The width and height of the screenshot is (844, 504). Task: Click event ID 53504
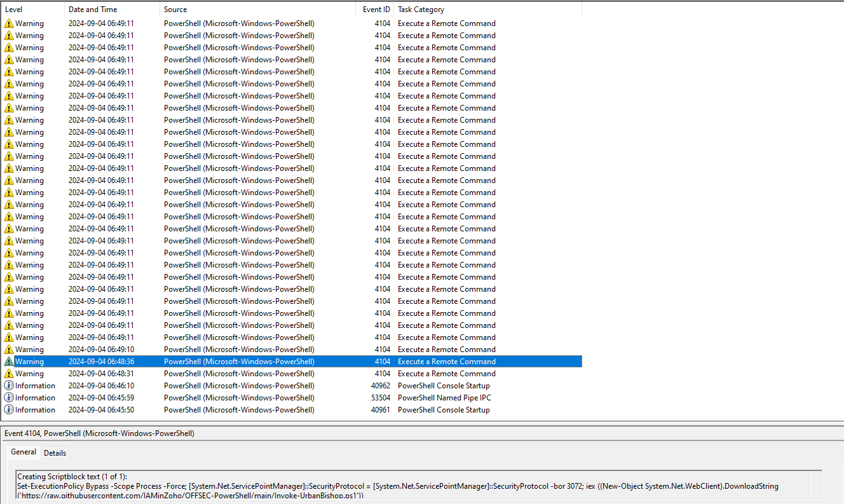point(381,398)
